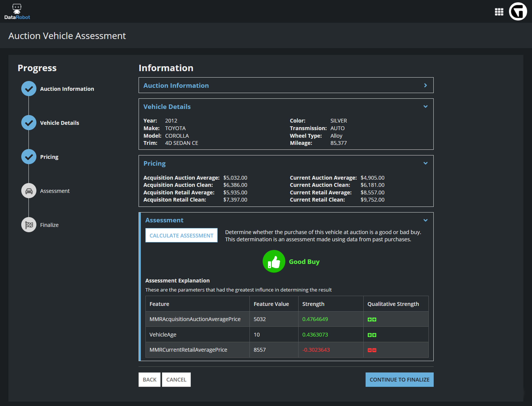Click the Auction Vehicle Assessment page title
This screenshot has height=406, width=532.
point(67,36)
